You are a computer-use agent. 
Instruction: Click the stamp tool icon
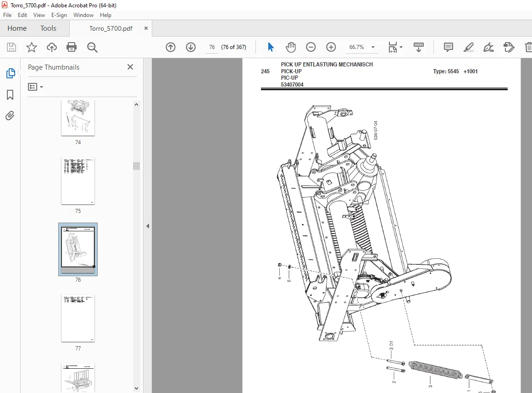[x=509, y=47]
